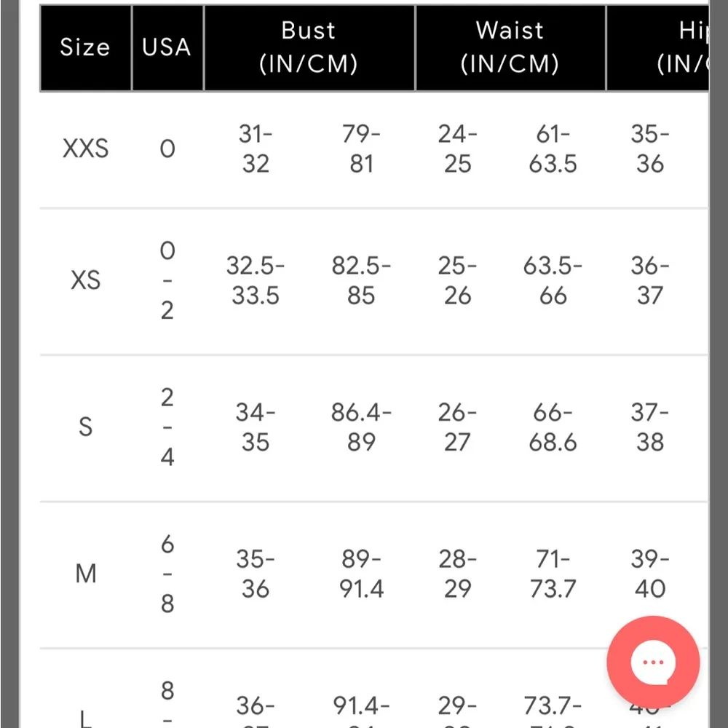Click the 71-73.7 waist centimeters cell
The width and height of the screenshot is (728, 728).
point(553,574)
